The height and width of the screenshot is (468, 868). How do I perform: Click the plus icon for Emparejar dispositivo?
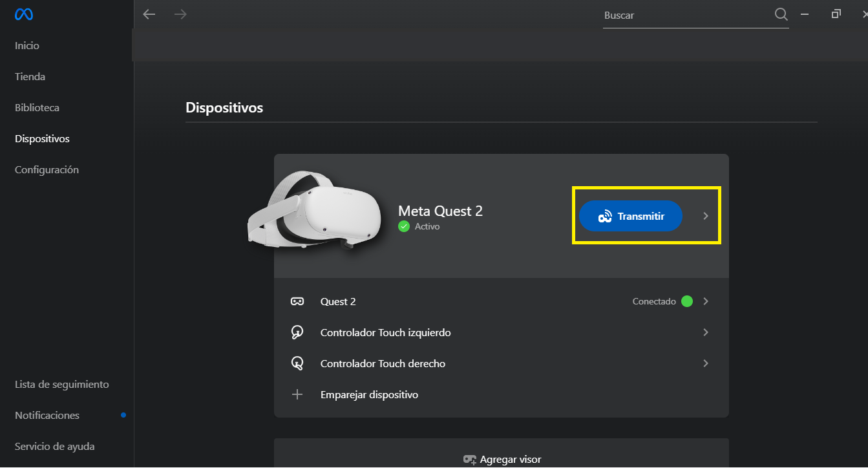[x=297, y=394]
